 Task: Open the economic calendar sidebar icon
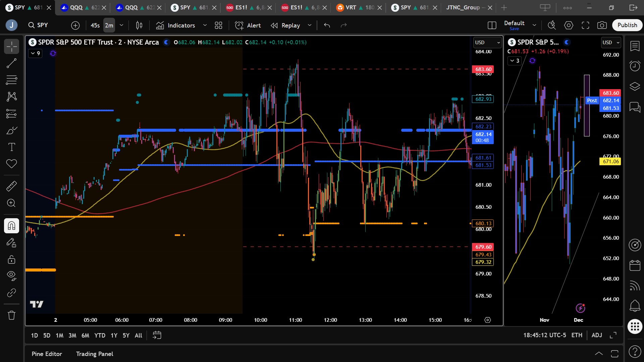[x=635, y=265]
